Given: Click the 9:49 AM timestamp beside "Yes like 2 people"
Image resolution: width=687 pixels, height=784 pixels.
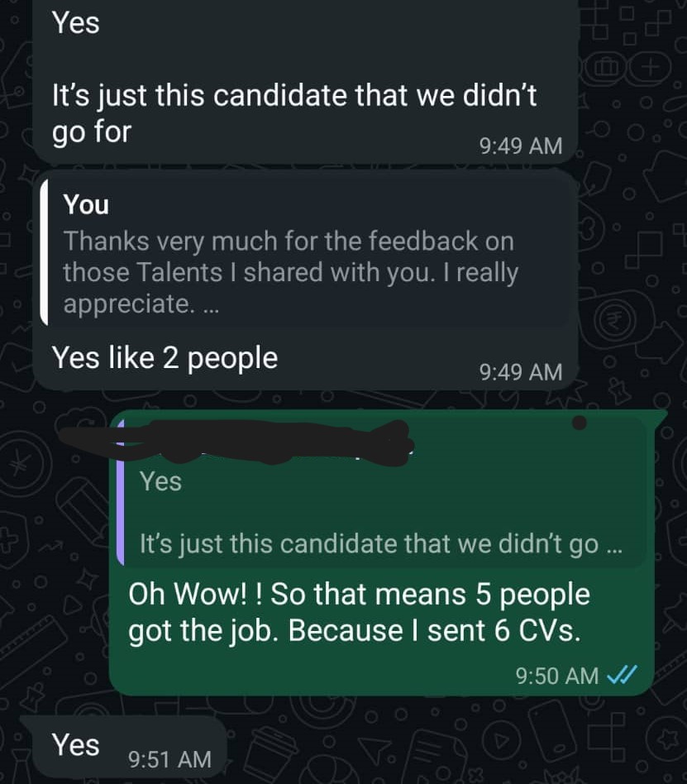Looking at the screenshot, I should pyautogui.click(x=521, y=371).
